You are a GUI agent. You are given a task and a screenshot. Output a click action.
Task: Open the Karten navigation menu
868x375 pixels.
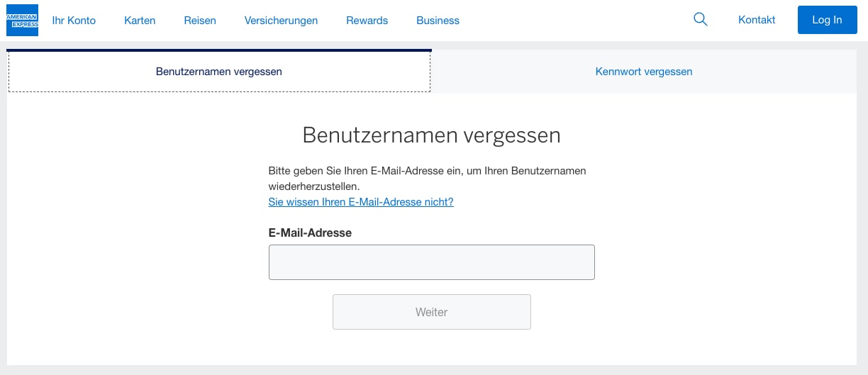140,21
